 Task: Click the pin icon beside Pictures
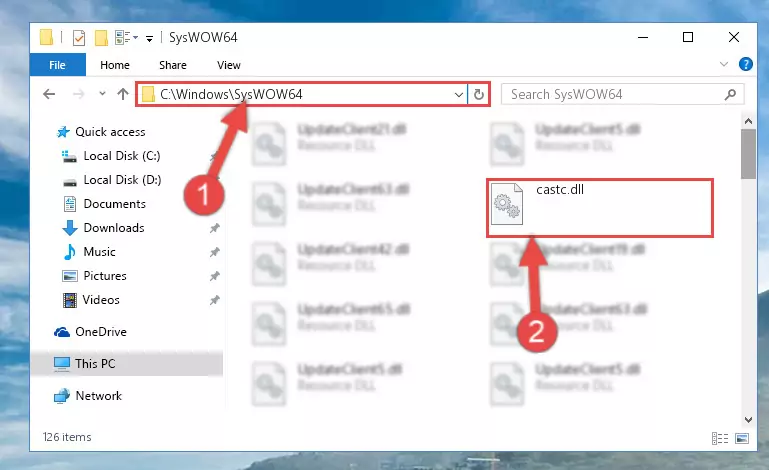point(214,276)
